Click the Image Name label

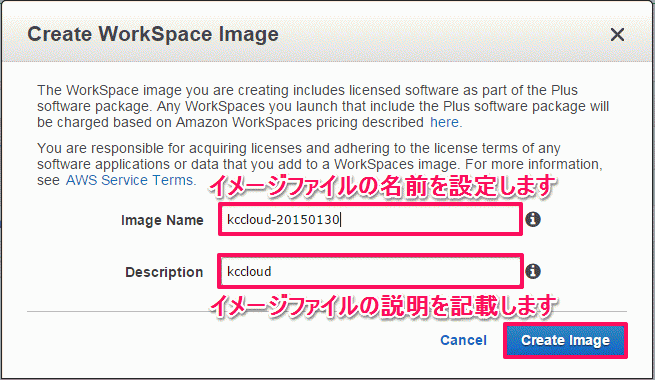tap(162, 220)
